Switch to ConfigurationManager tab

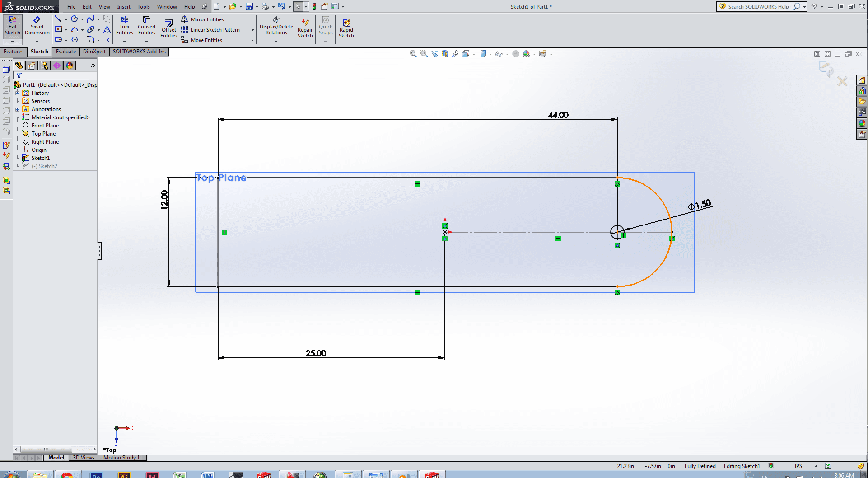pos(44,66)
